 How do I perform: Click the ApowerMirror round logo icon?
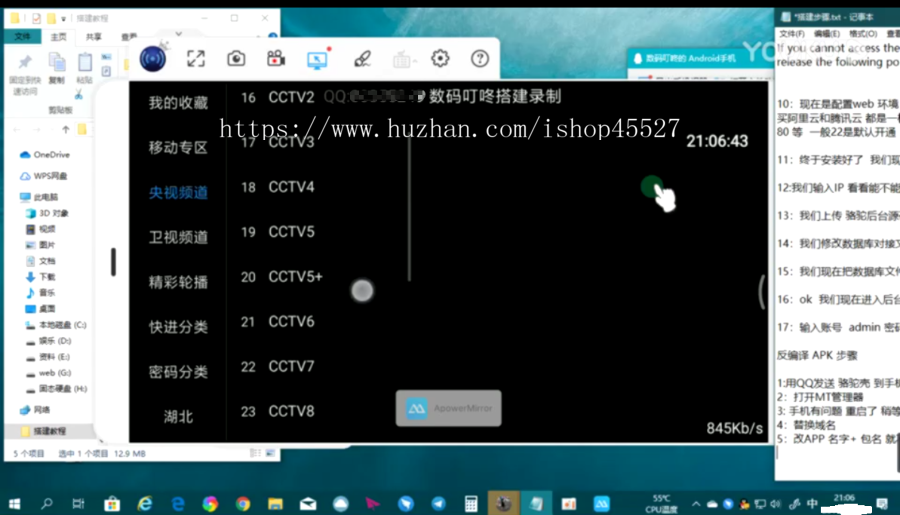coord(153,59)
